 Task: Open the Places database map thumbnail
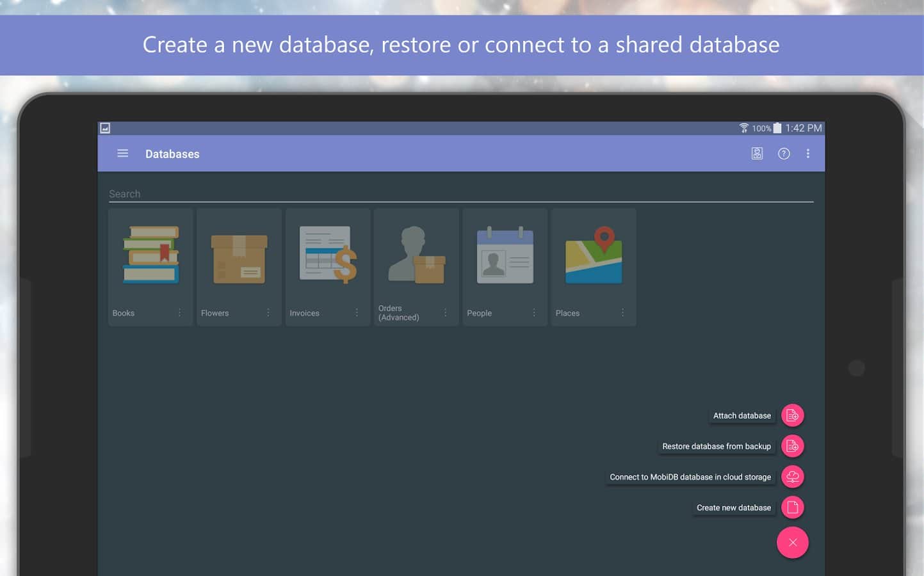click(x=593, y=255)
